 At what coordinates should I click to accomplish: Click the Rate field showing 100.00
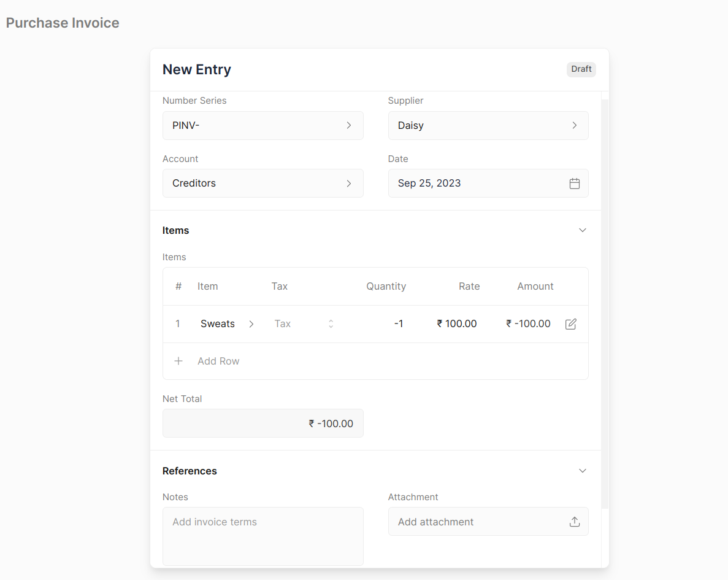456,323
